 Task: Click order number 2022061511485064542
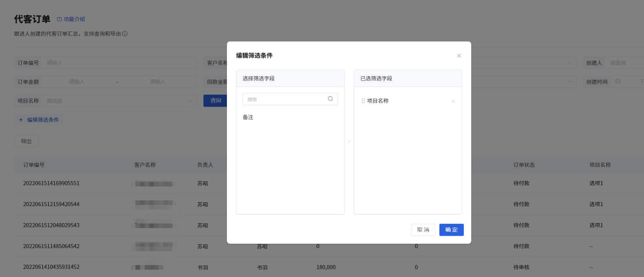click(51, 246)
